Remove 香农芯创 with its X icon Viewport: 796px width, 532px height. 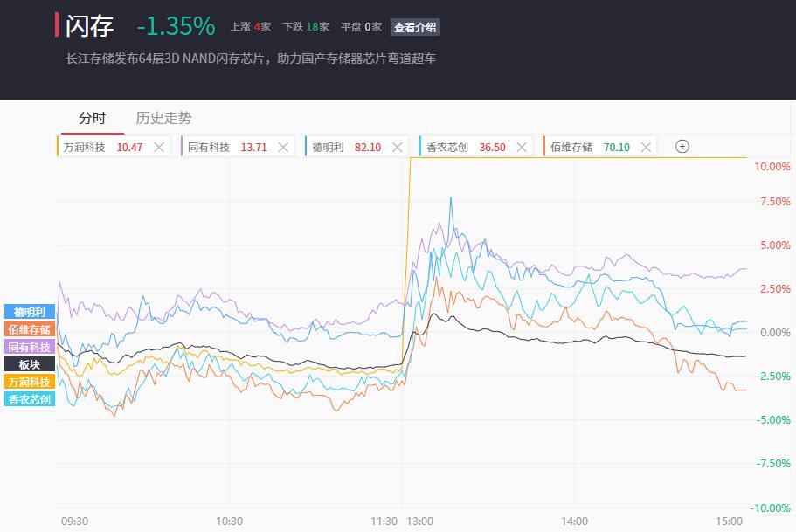click(x=523, y=147)
